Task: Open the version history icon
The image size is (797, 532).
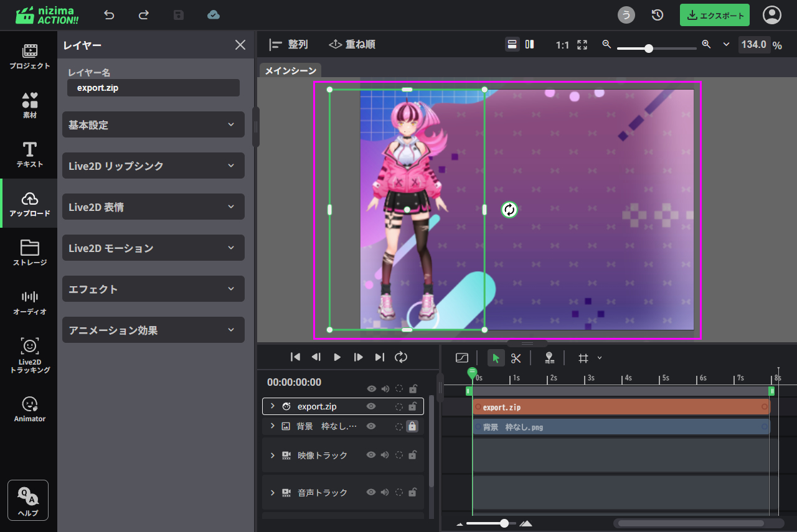Action: (658, 15)
